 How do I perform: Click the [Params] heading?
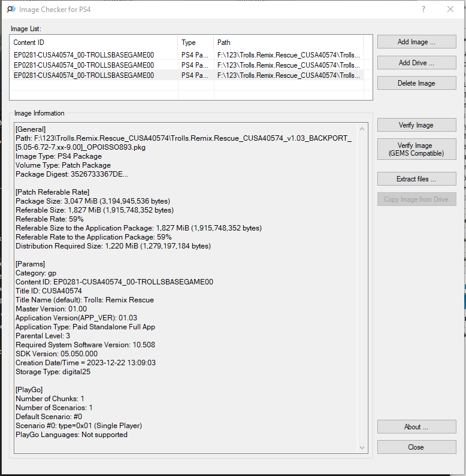pos(31,264)
